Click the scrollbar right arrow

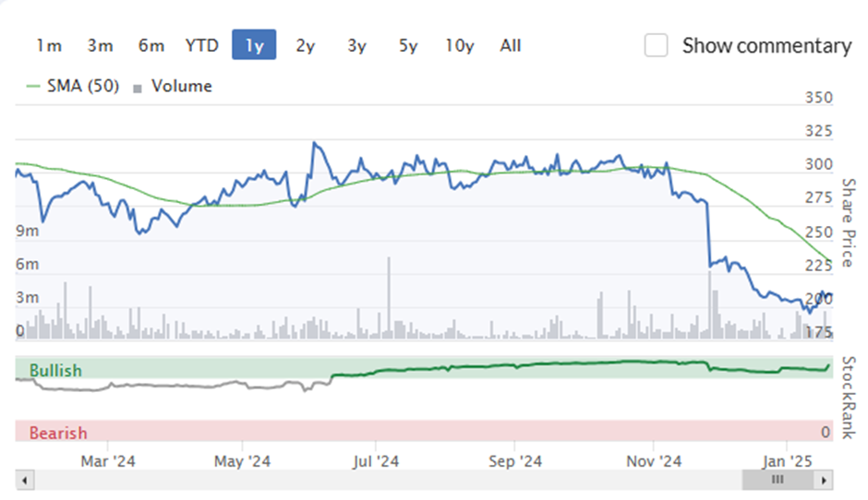(x=824, y=480)
